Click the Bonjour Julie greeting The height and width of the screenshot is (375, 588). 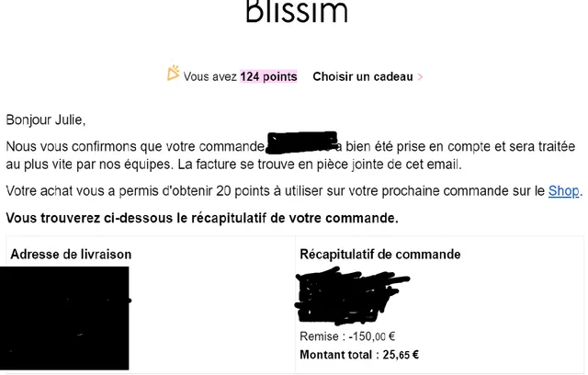(46, 119)
